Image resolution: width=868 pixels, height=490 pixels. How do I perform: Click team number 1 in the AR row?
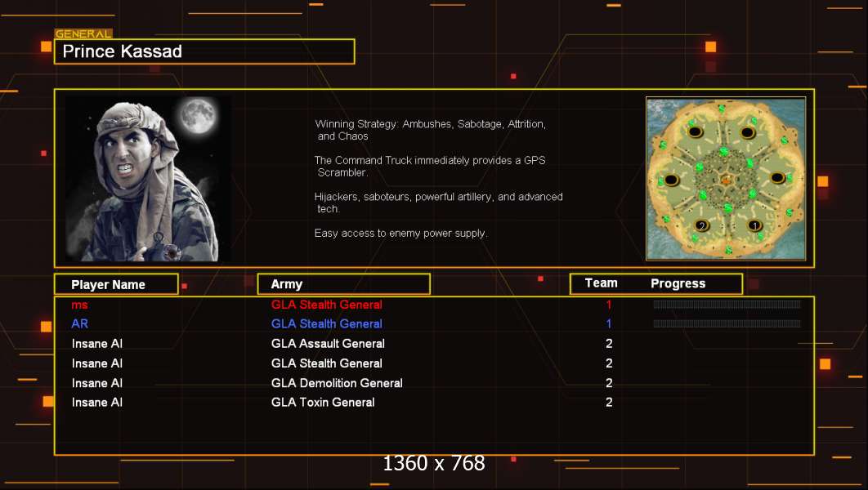609,324
